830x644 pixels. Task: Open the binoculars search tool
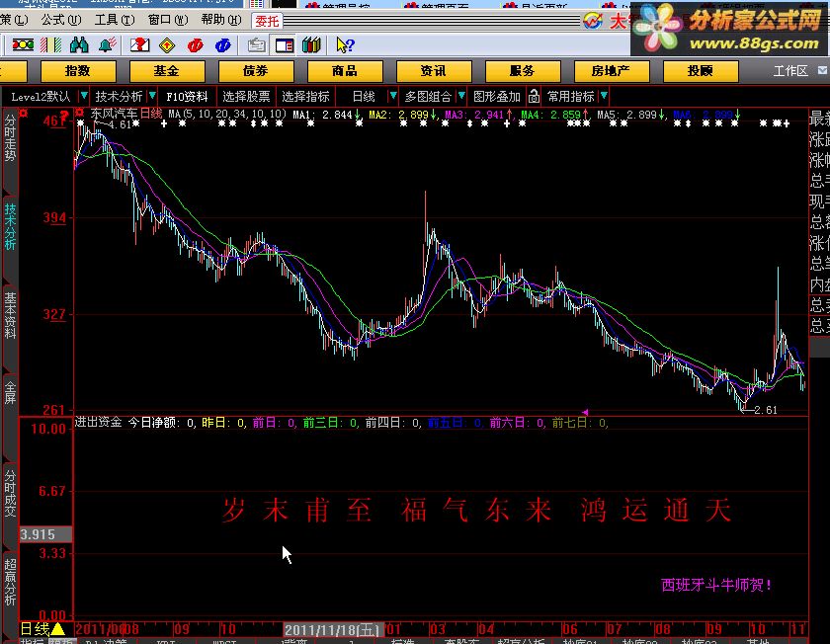click(79, 45)
